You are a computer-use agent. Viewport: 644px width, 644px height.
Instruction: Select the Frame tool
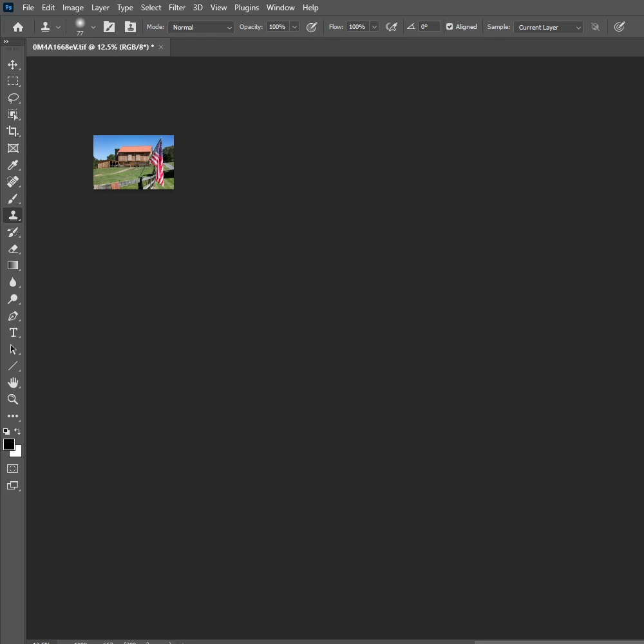tap(13, 148)
